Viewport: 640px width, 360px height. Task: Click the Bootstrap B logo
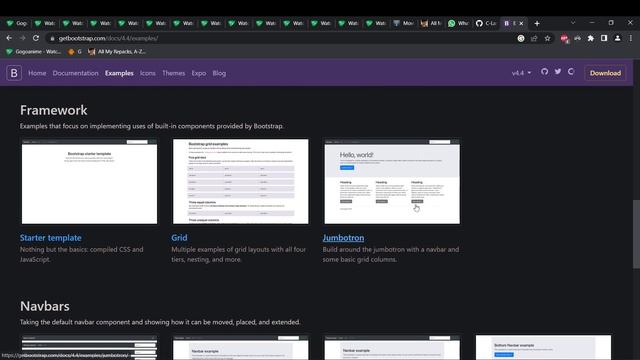tap(14, 73)
